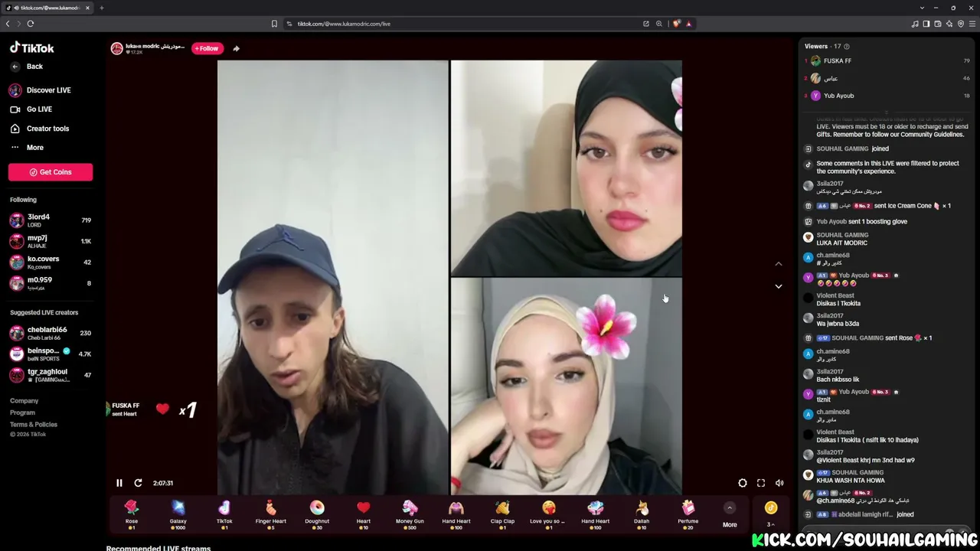Open Discover LIVE in the sidebar
Viewport: 980px width, 551px height.
pos(41,90)
